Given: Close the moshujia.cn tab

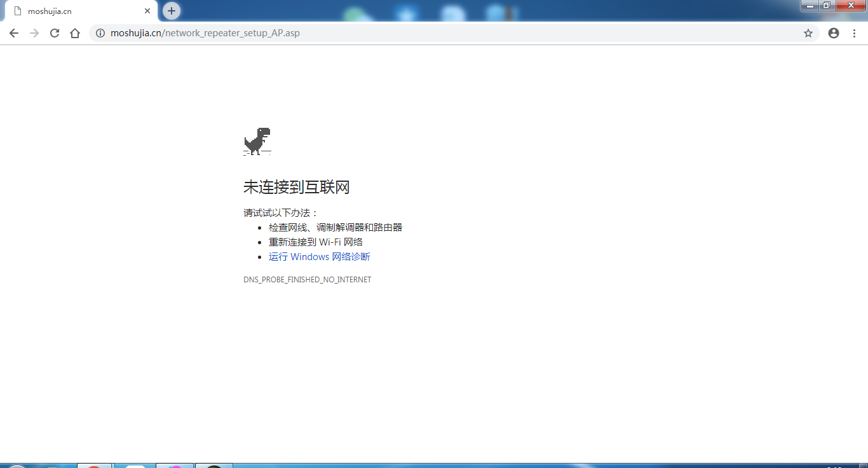Looking at the screenshot, I should tap(147, 11).
